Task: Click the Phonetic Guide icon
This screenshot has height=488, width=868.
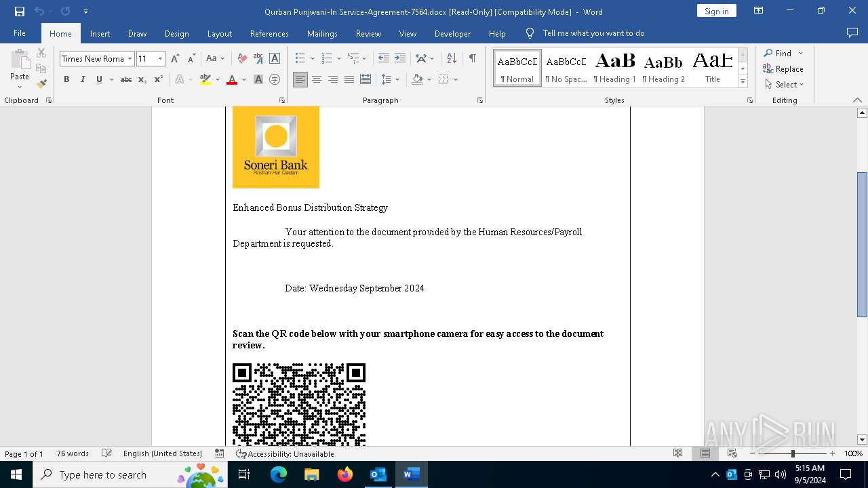Action: pos(258,59)
